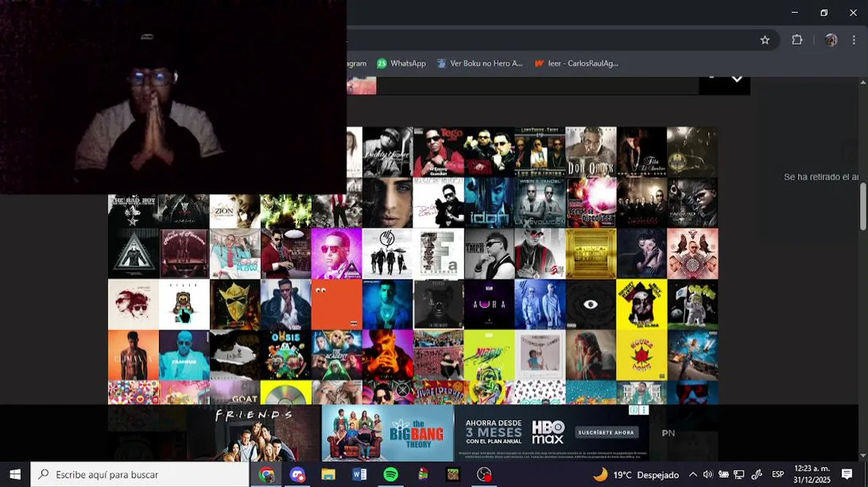Select the astronaut on moon album cover

692,304
